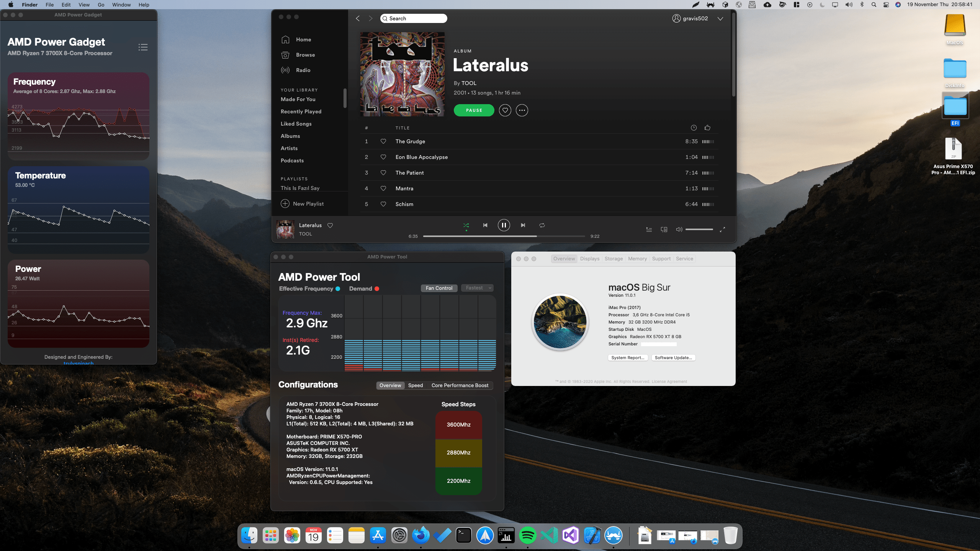
Task: Save the Lateralus album with the heart
Action: pos(505,110)
